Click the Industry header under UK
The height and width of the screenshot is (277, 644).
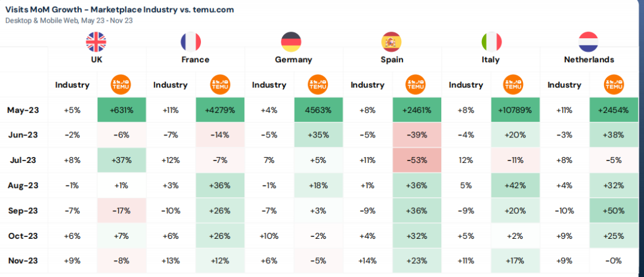coord(72,85)
